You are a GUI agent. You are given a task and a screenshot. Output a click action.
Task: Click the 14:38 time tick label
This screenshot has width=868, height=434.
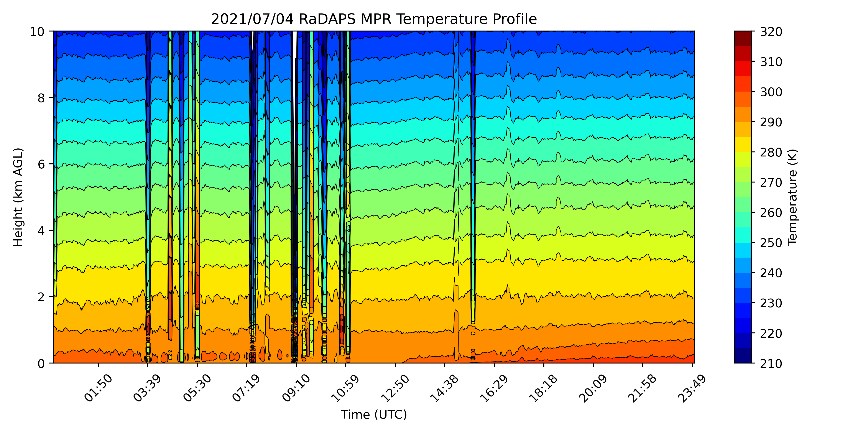coord(444,388)
